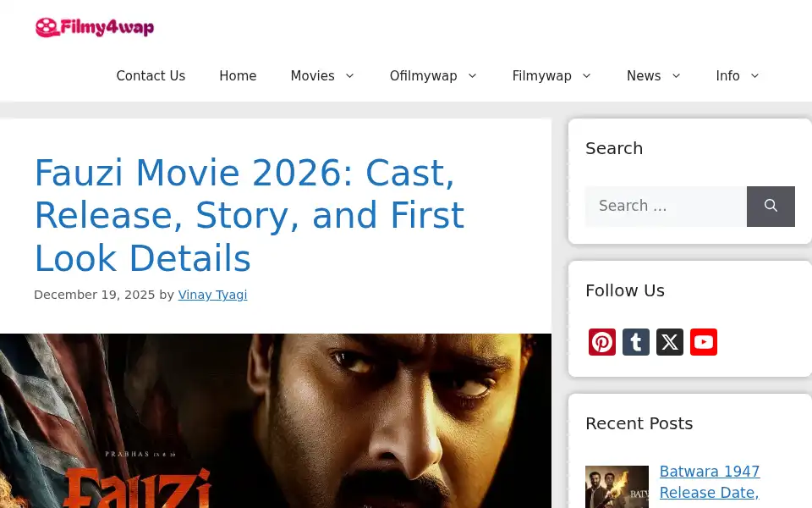Open the X (Twitter) social icon
The width and height of the screenshot is (812, 508).
pos(670,342)
